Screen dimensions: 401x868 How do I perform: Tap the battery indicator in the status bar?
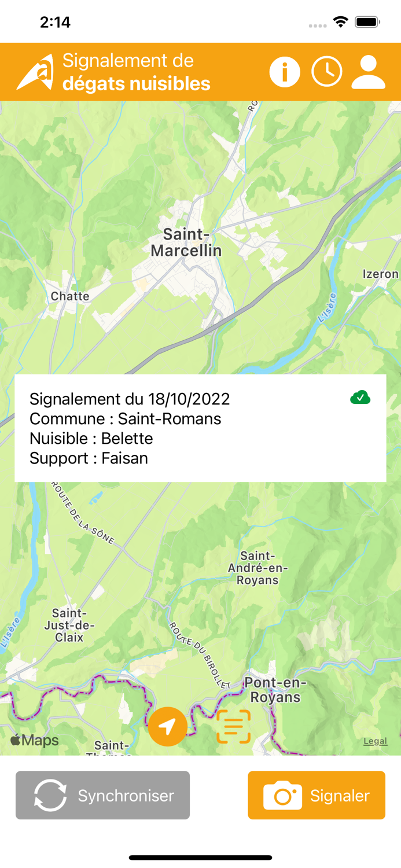point(367,21)
